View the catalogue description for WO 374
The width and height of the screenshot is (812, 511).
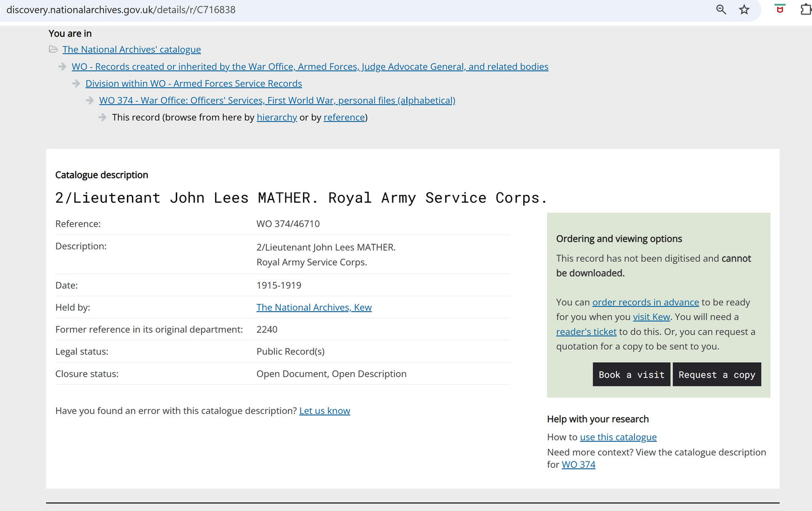point(578,464)
